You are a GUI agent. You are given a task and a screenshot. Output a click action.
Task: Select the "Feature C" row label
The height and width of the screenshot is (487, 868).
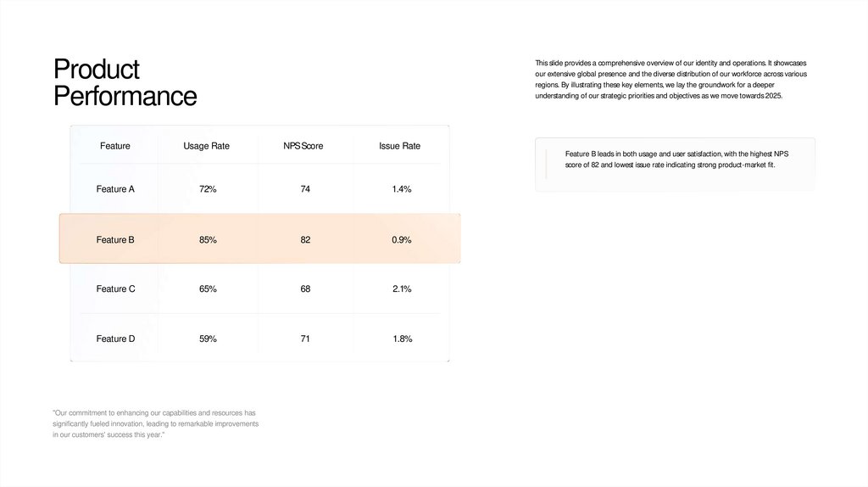pyautogui.click(x=115, y=289)
